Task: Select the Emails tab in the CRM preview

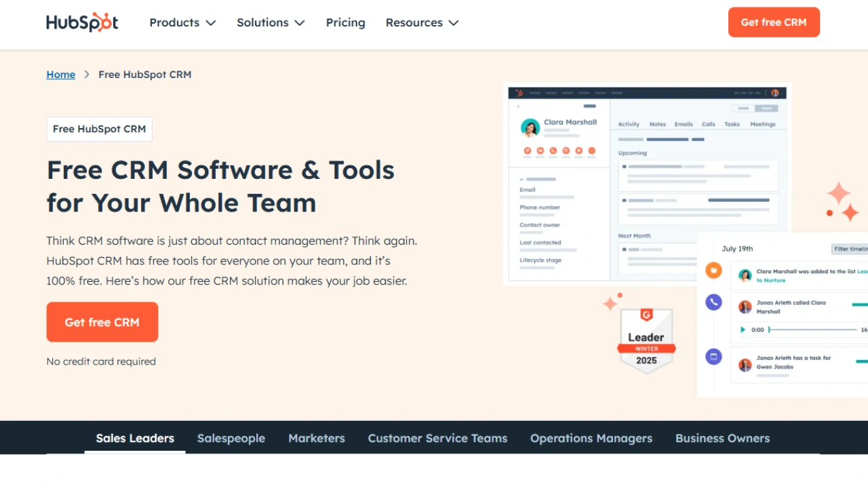Action: [x=684, y=124]
